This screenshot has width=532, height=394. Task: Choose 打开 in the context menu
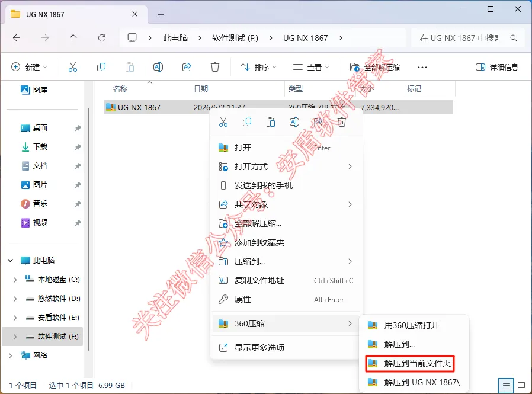pos(286,148)
